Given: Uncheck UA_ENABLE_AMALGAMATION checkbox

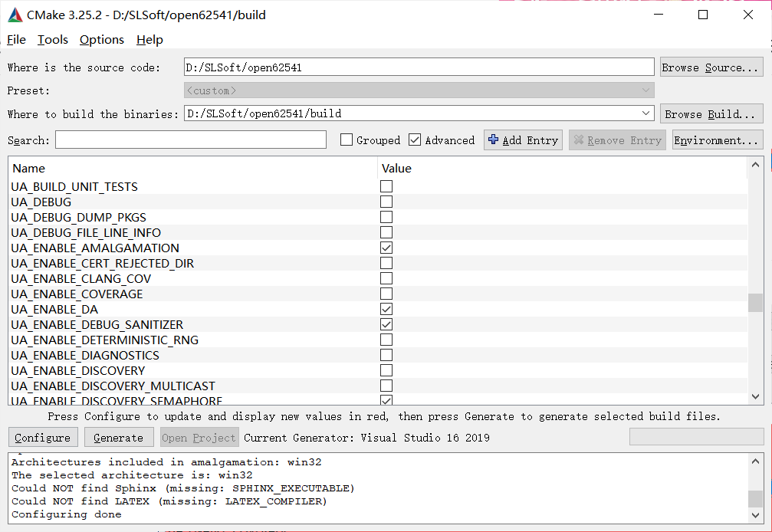Looking at the screenshot, I should (x=386, y=248).
